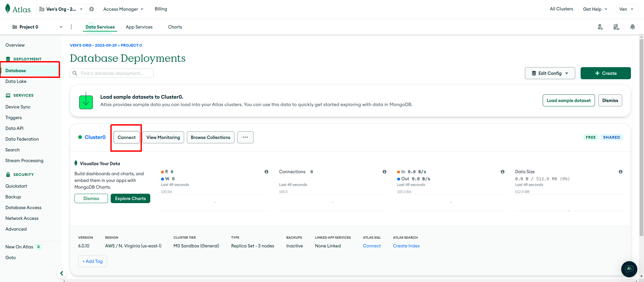Click Add Tag button
644x282 pixels.
pyautogui.click(x=93, y=261)
